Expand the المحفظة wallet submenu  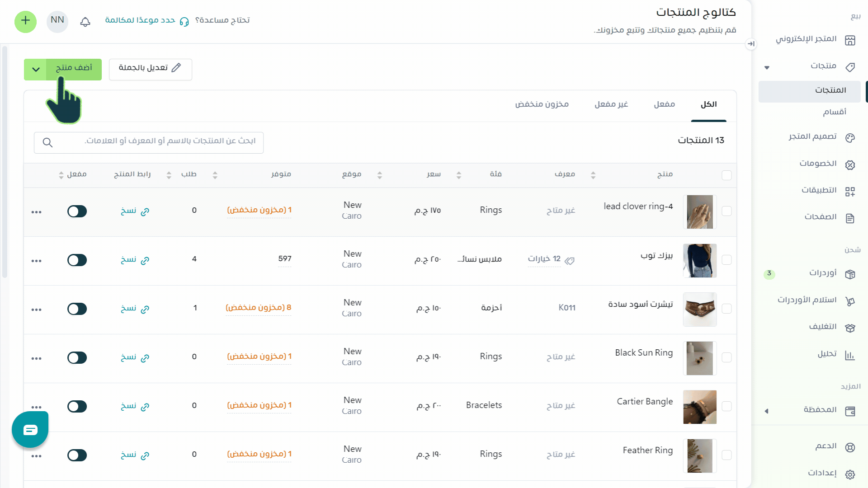767,411
